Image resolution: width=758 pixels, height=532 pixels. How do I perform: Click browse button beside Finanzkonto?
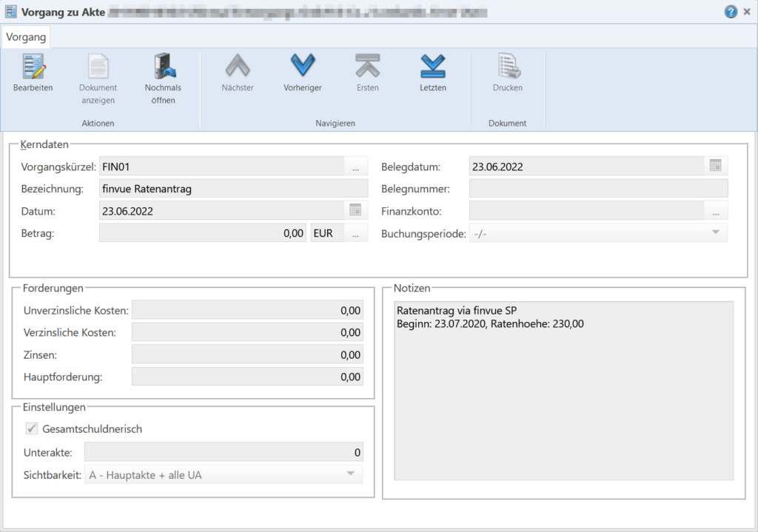(715, 211)
